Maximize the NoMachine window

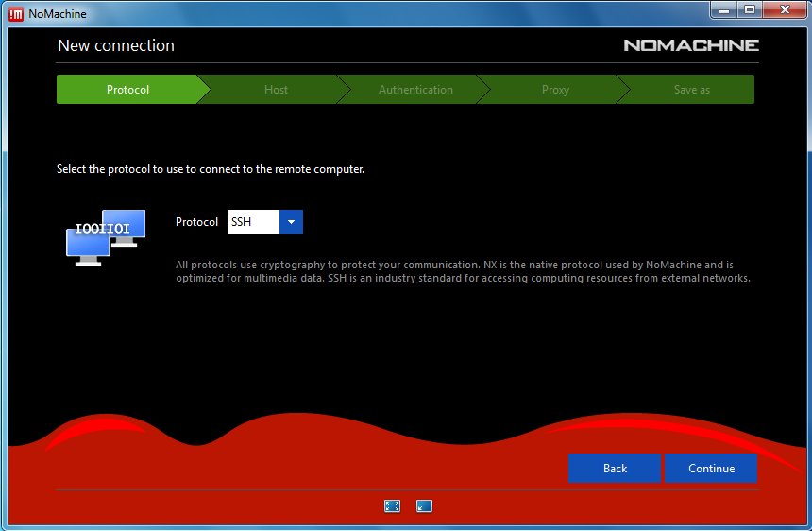(x=750, y=9)
